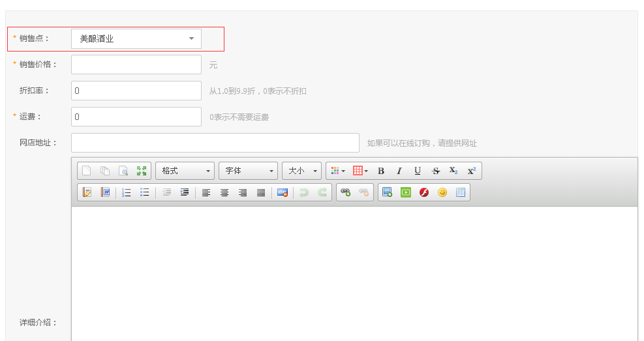Align text to the right

(243, 192)
